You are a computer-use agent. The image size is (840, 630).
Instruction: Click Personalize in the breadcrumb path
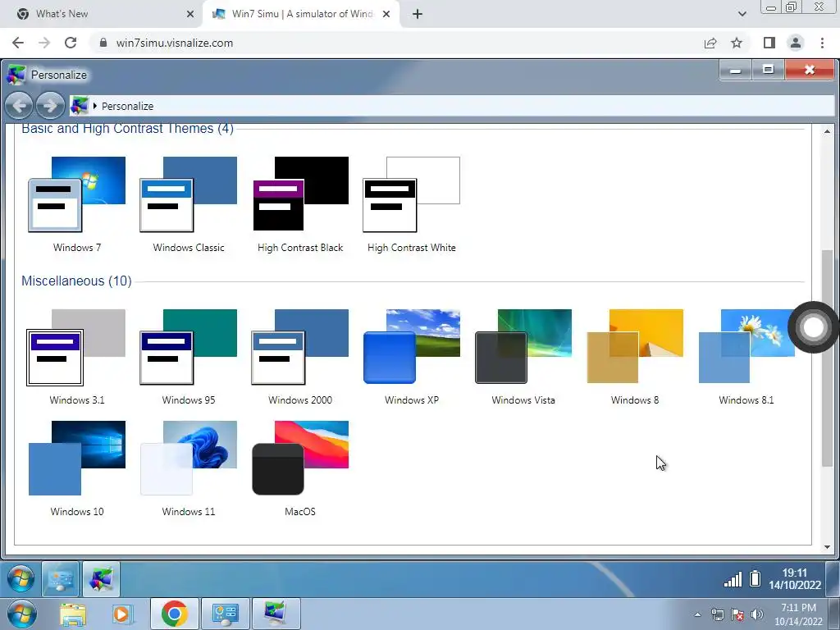pos(127,106)
